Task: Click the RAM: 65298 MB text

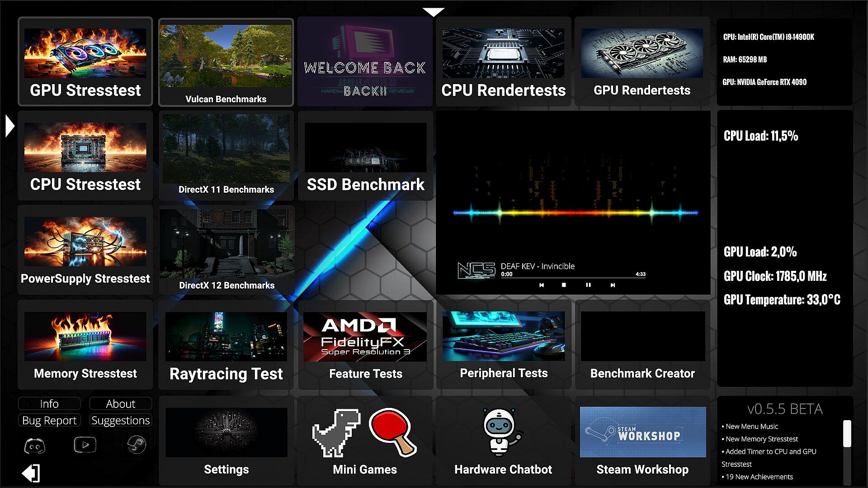Action: (x=745, y=59)
